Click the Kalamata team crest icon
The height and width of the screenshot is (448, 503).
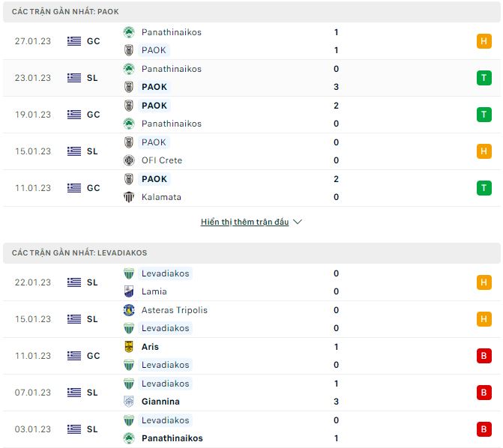[128, 197]
